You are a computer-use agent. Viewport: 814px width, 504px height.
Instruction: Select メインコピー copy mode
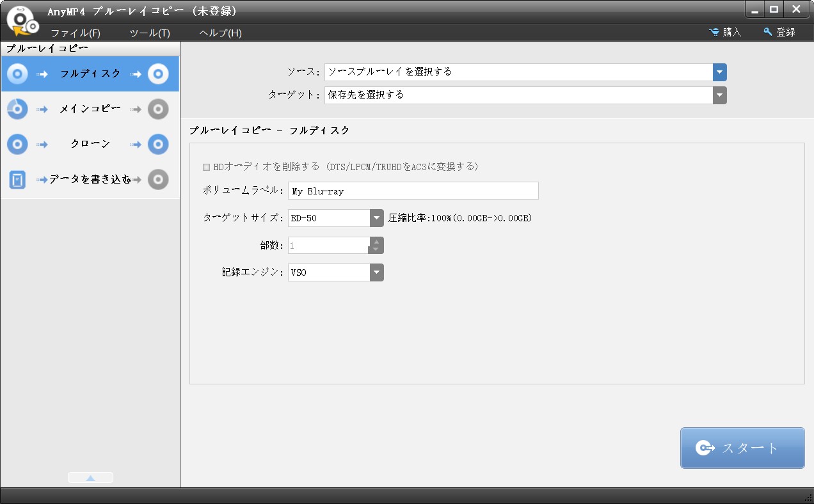click(x=90, y=109)
